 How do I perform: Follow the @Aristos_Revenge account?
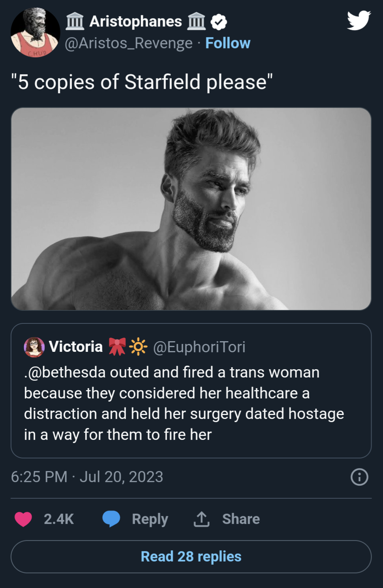click(228, 43)
